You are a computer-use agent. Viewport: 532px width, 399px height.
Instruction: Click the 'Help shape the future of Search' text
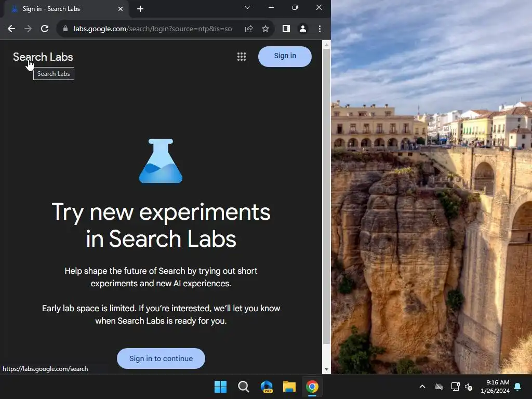tap(161, 277)
